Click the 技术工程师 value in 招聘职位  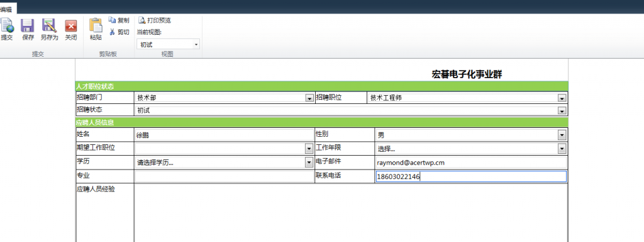[386, 98]
